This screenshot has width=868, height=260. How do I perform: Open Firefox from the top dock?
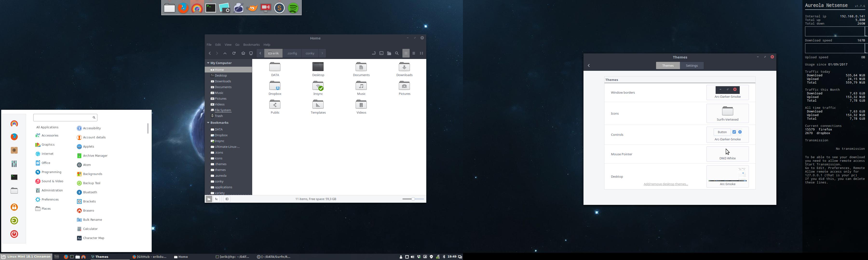[x=183, y=8]
